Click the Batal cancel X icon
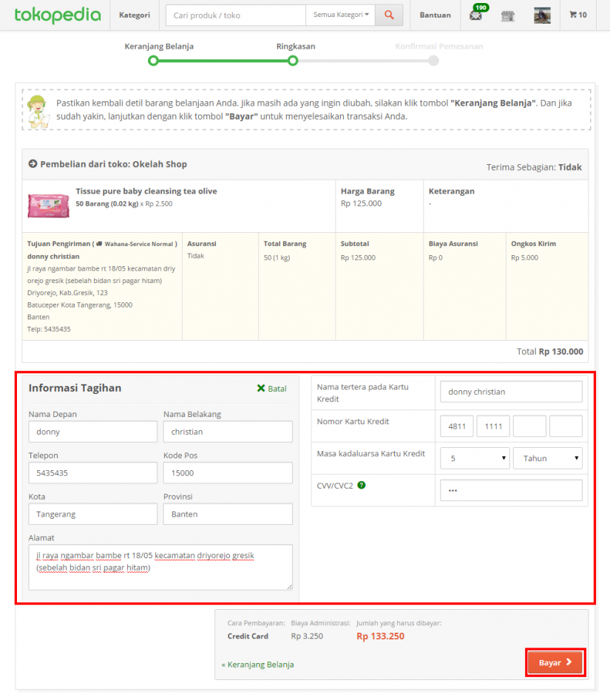610x700 pixels. coord(261,389)
